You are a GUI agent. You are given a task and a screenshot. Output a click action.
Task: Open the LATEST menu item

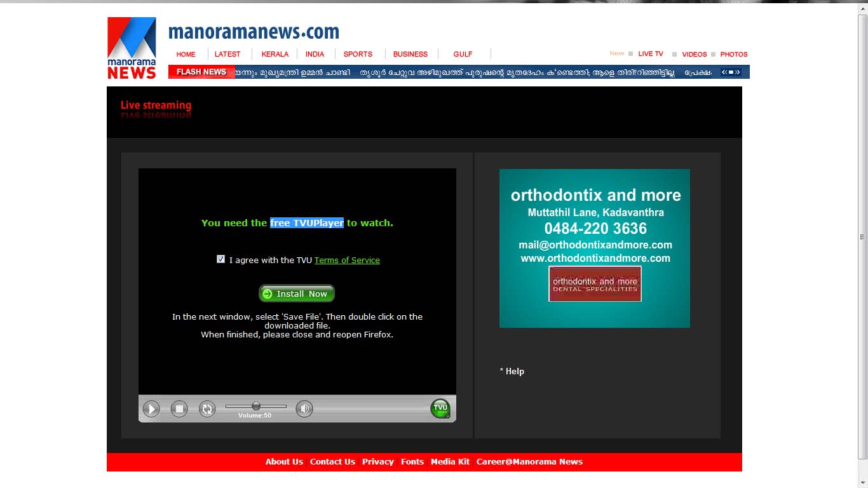tap(227, 54)
